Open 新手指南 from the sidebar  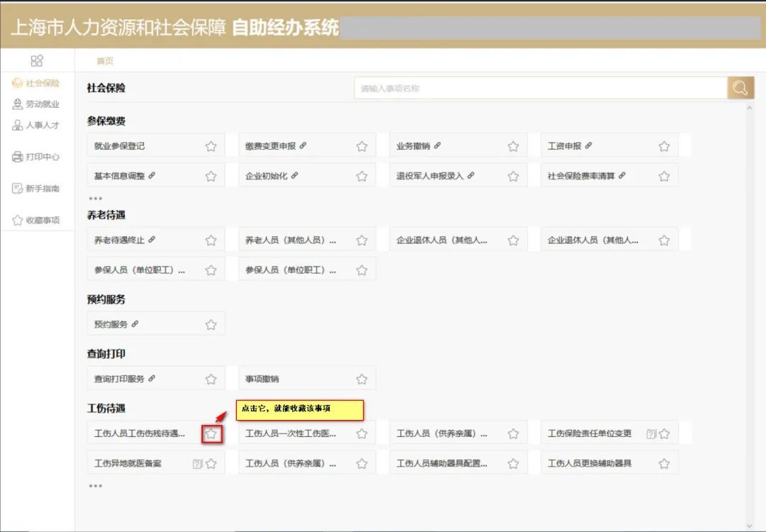(x=36, y=189)
